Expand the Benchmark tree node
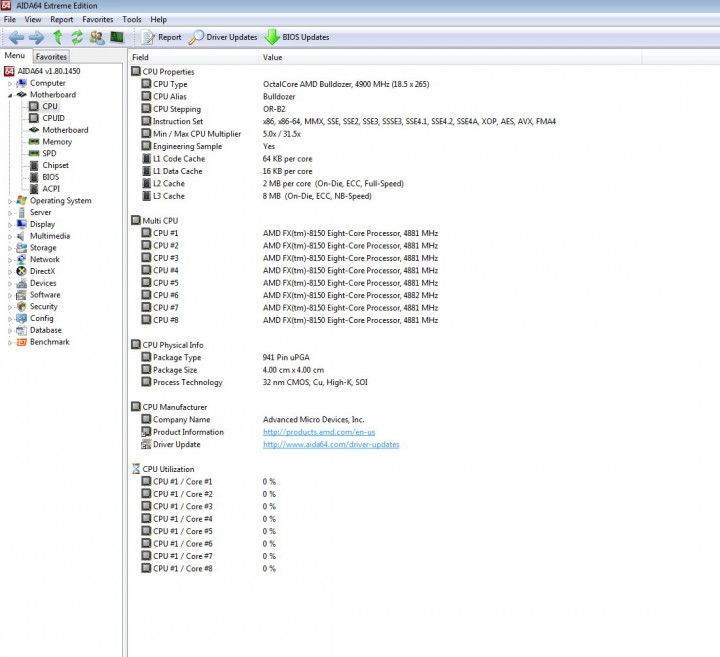Screen dimensions: 720x657 [10, 343]
